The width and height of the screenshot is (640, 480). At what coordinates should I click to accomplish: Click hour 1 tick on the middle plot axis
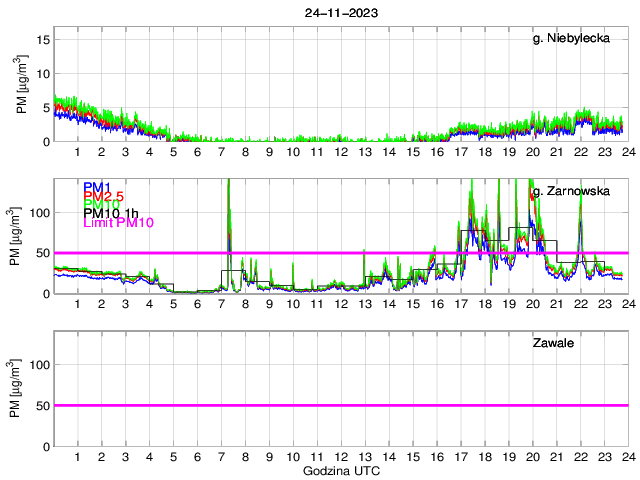click(x=78, y=304)
